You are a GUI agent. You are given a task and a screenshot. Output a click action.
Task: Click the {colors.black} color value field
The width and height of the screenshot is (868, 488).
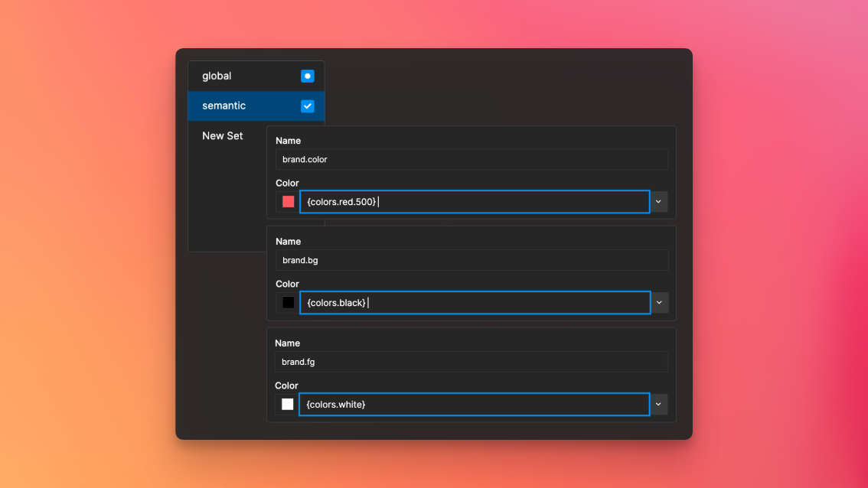pyautogui.click(x=475, y=303)
